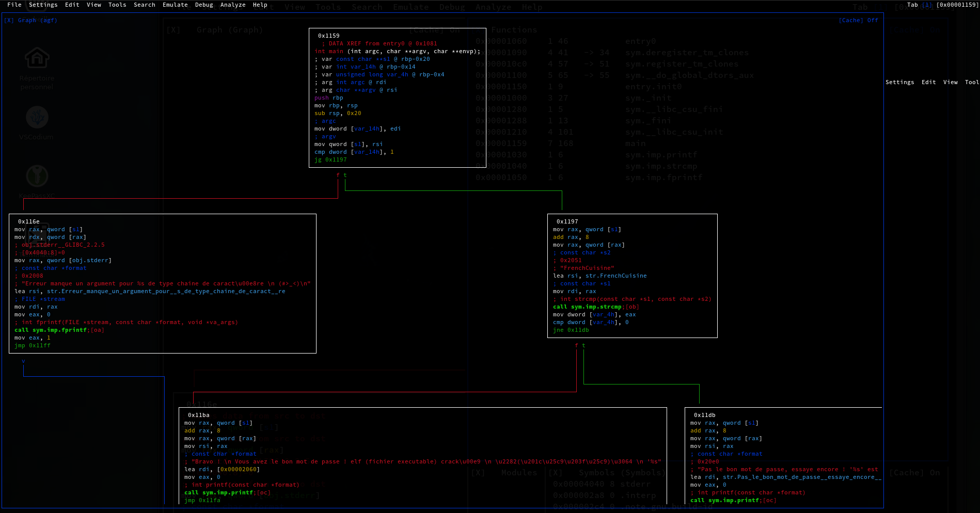Follow 'call sym.imp.printf' in node 0x11ba
The image size is (980, 513).
pyautogui.click(x=227, y=492)
